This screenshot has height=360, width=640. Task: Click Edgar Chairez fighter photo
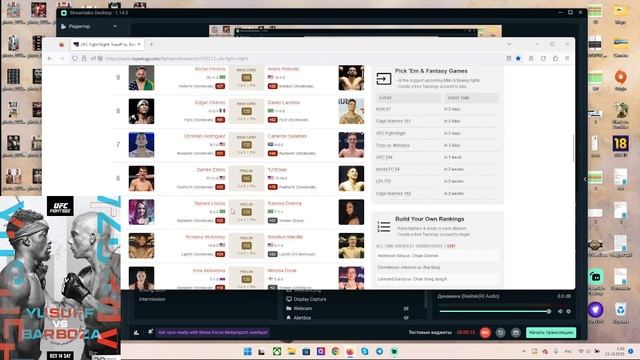pos(142,111)
